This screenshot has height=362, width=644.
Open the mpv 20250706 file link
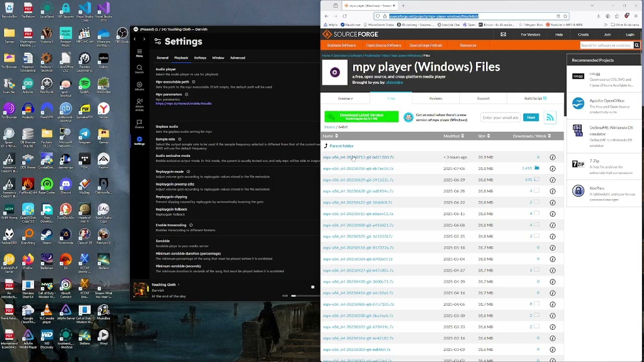click(x=358, y=168)
